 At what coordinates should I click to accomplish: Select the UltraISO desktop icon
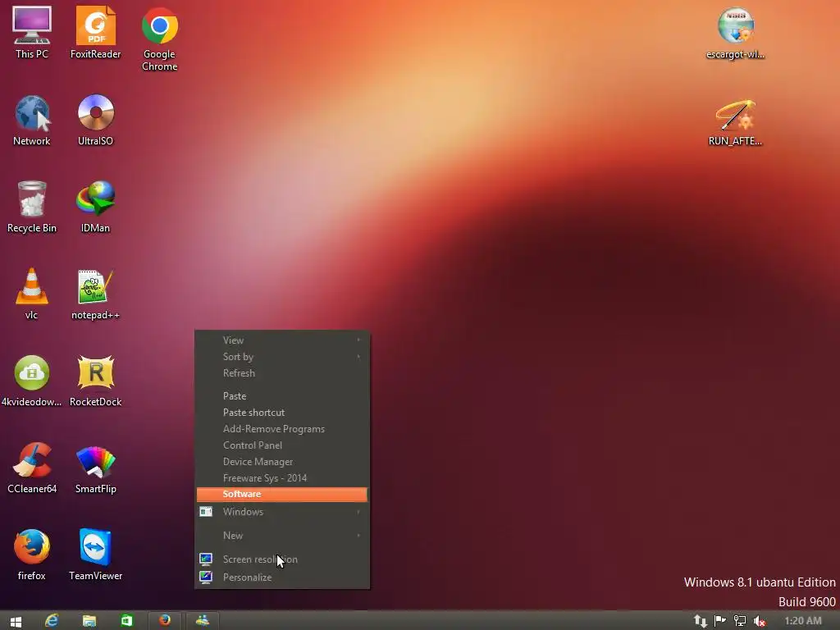(x=95, y=120)
